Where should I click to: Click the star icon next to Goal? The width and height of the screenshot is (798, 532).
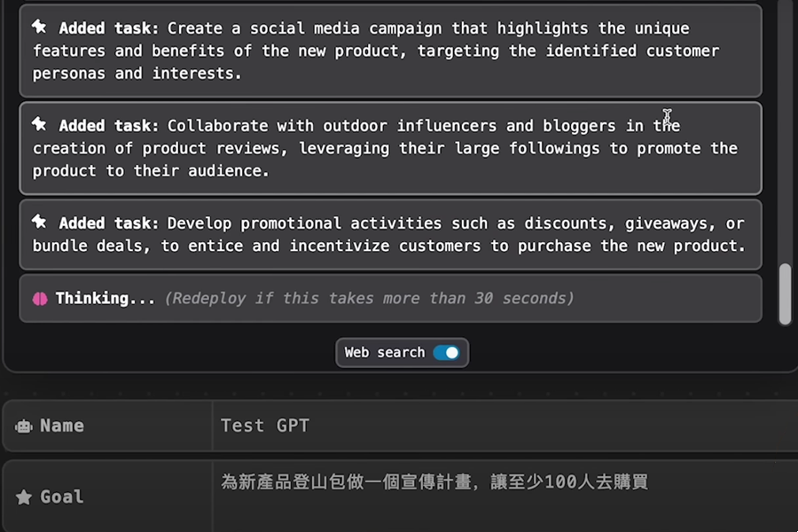tap(24, 497)
